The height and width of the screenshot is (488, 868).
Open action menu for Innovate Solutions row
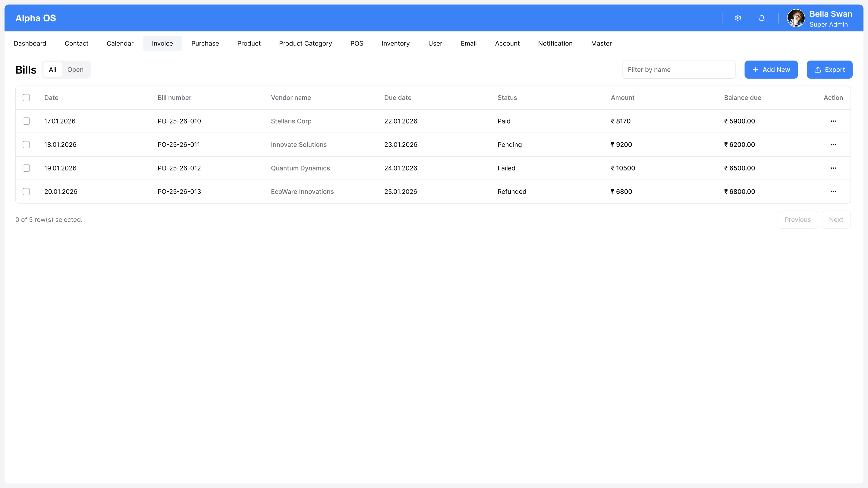(x=833, y=145)
